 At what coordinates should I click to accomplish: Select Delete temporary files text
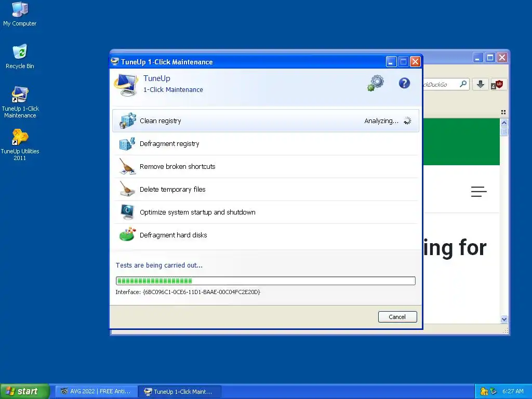click(x=172, y=189)
